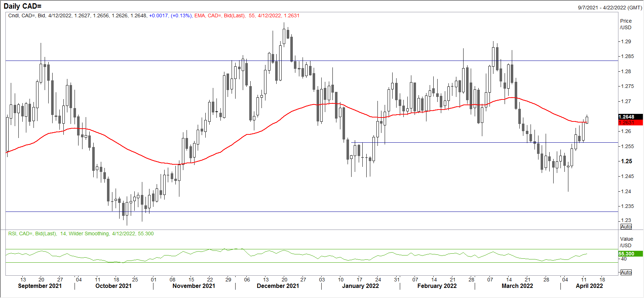Select the green 55.300 RSI value tag
This screenshot has width=644, height=298.
tap(630, 254)
